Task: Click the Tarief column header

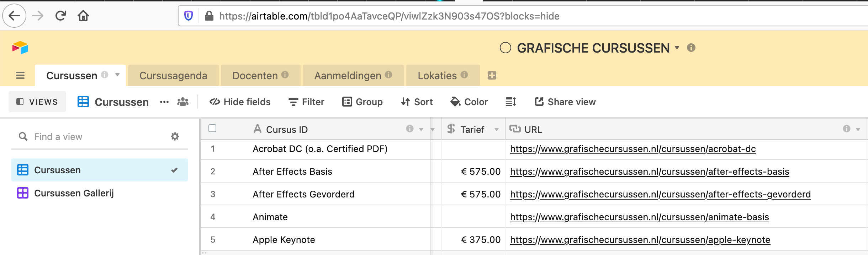Action: click(473, 129)
